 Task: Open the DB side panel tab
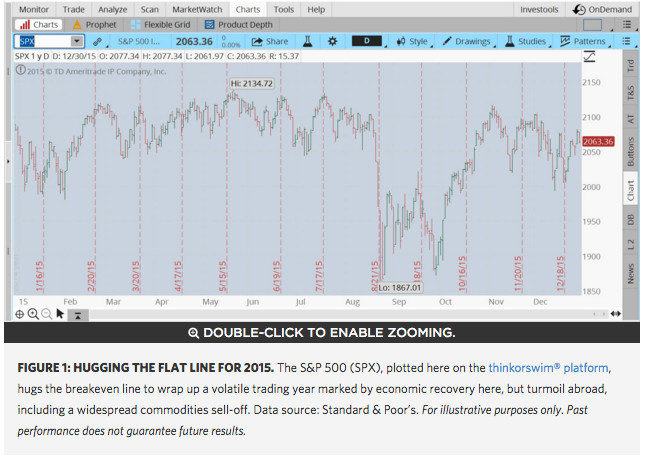point(630,220)
